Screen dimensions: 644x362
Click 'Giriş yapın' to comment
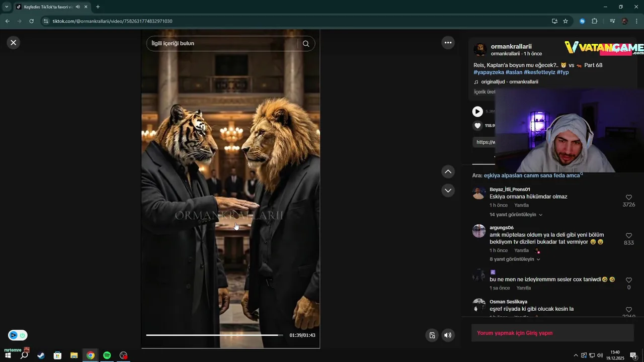click(535, 333)
